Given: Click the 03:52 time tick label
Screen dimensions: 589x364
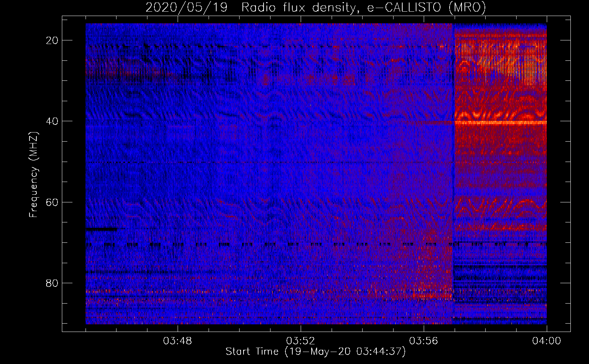Looking at the screenshot, I should 301,341.
